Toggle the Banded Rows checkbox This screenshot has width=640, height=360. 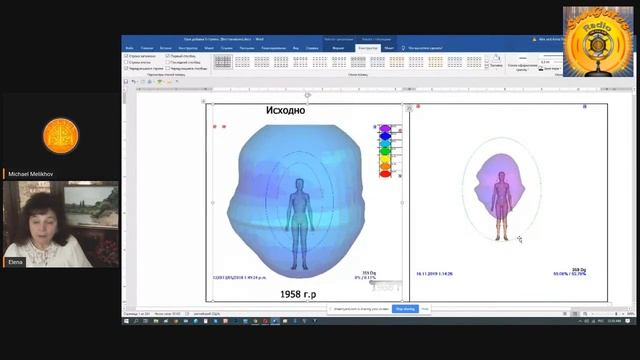(126, 69)
